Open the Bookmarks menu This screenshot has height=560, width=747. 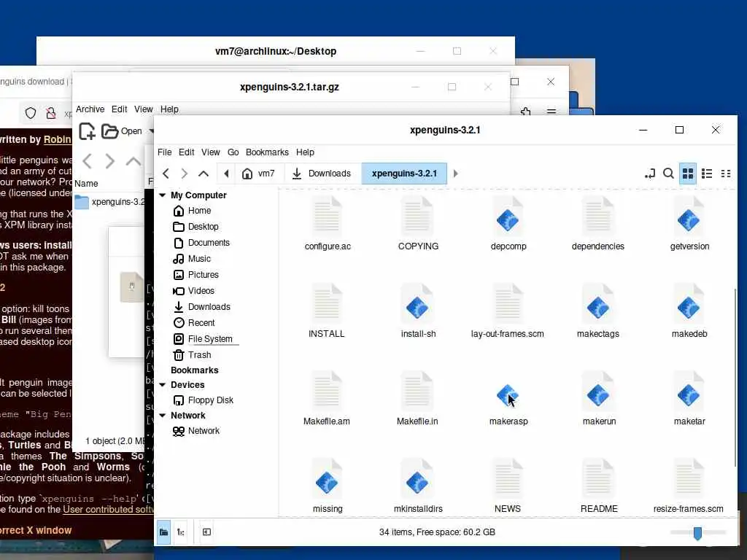tap(267, 152)
